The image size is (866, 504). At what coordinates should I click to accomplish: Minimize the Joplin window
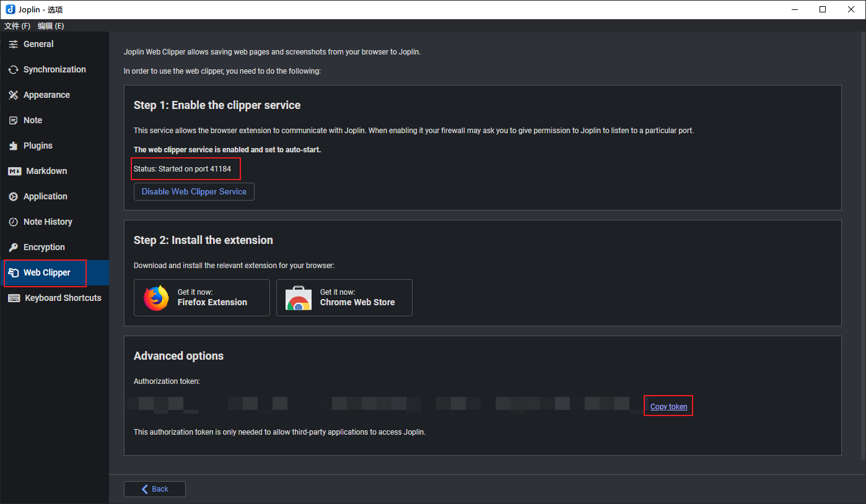(794, 9)
